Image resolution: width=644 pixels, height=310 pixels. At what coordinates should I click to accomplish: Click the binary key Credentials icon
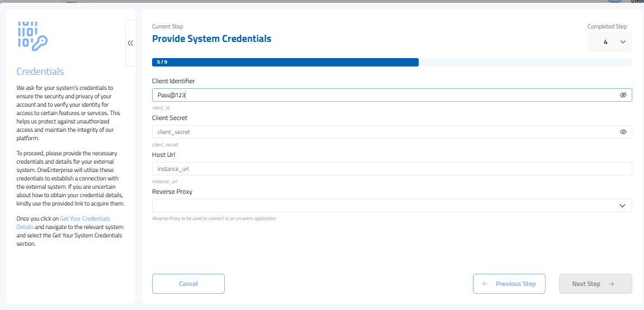[33, 36]
